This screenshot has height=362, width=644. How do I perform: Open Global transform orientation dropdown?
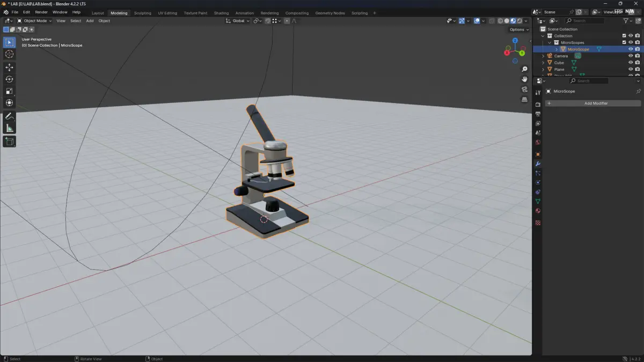pos(237,21)
